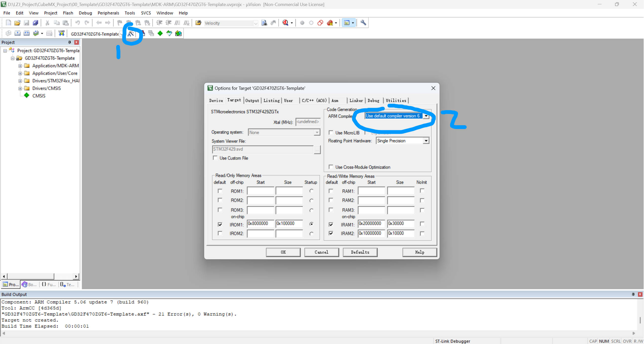Open the Utilities tab

click(x=396, y=101)
